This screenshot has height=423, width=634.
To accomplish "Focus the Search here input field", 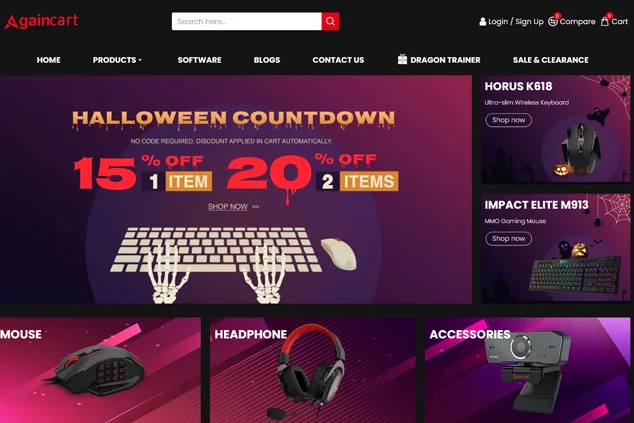I will pos(247,21).
